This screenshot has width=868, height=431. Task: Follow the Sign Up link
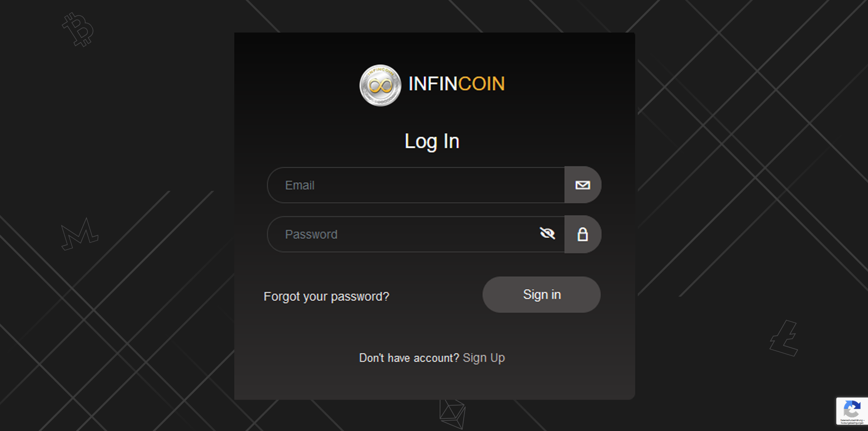coord(484,358)
